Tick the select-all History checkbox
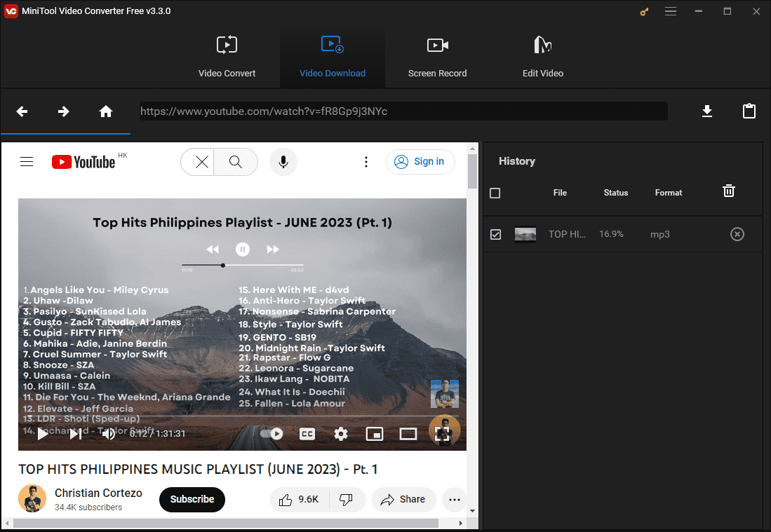The image size is (771, 532). tap(495, 193)
